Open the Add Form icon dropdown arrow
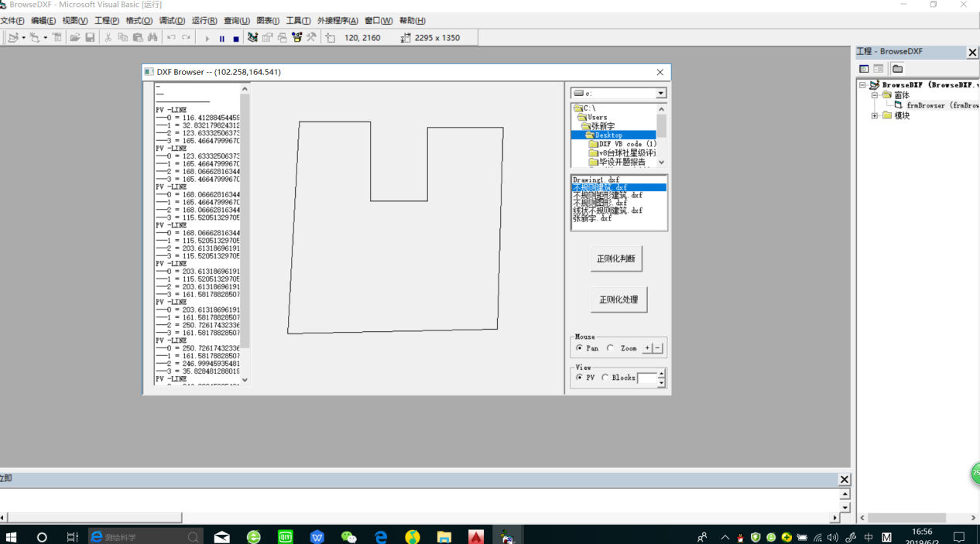 pyautogui.click(x=45, y=38)
